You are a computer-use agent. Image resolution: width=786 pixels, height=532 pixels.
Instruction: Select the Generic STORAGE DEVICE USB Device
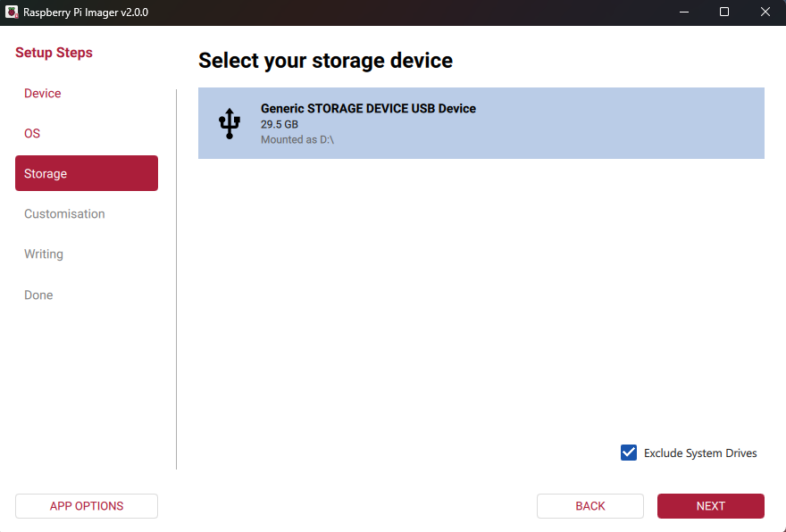tap(481, 123)
